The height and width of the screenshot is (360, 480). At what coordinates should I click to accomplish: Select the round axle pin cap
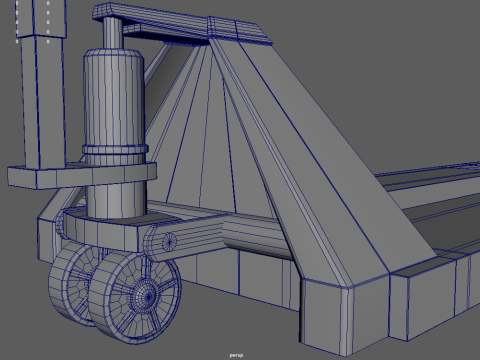tap(169, 242)
